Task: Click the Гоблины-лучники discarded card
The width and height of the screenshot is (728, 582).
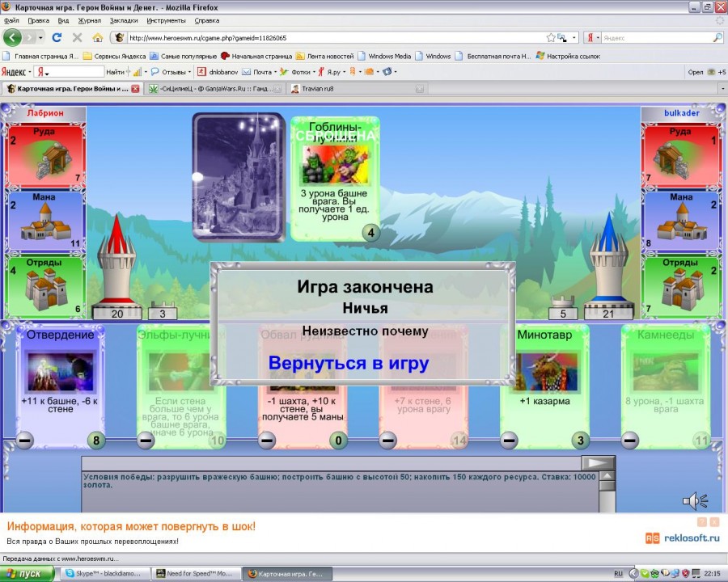Action: (x=335, y=179)
